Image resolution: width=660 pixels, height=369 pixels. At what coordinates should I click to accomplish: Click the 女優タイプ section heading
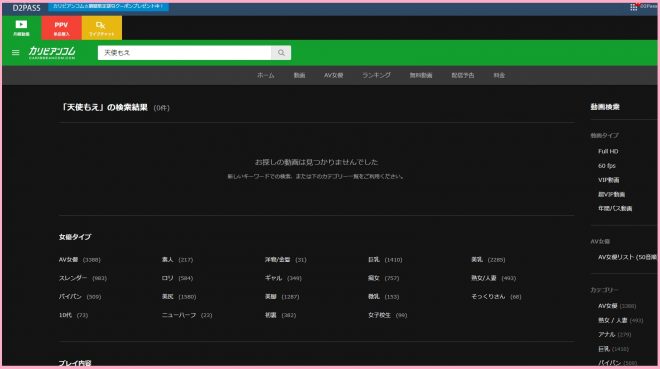[75, 237]
